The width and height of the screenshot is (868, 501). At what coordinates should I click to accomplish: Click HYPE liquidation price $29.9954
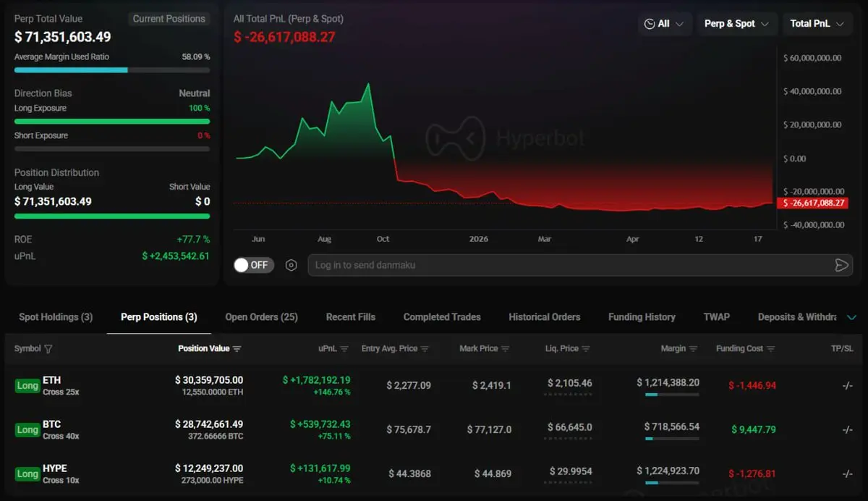coord(571,471)
